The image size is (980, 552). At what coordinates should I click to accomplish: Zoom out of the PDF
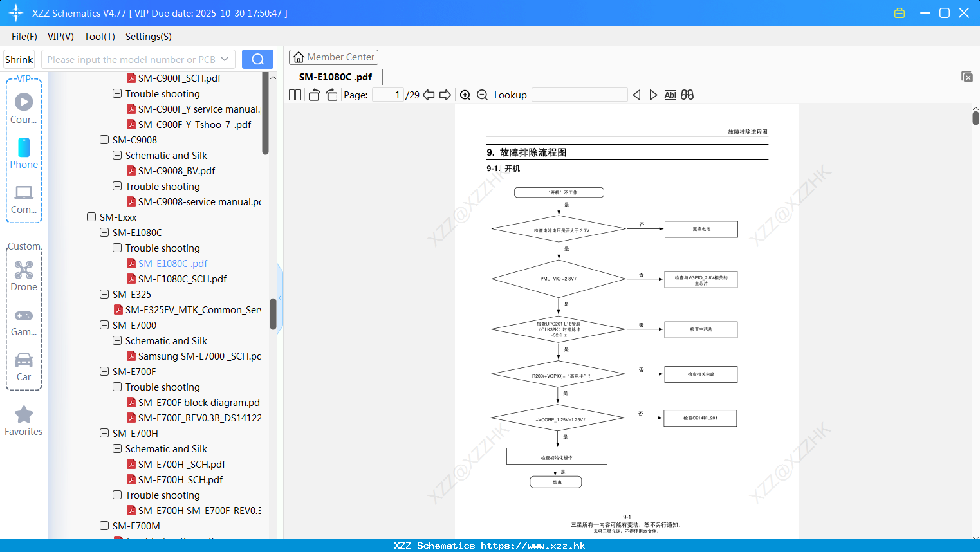[x=482, y=95]
